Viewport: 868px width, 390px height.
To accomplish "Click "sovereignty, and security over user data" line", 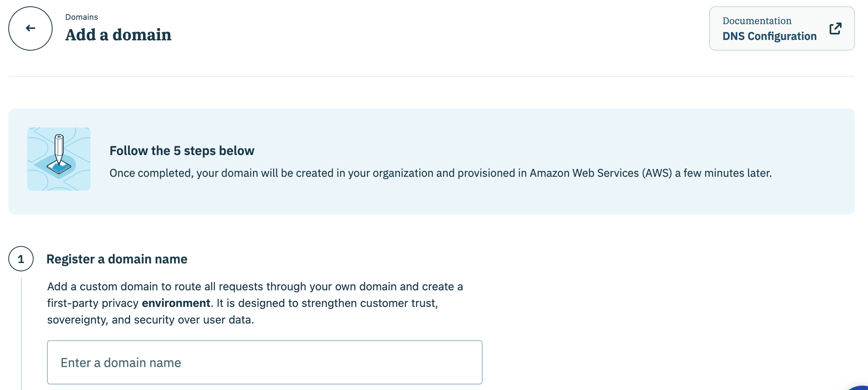I will (x=150, y=320).
